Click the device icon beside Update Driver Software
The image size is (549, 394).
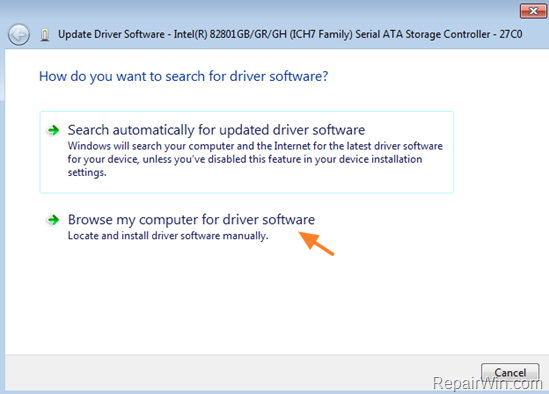[44, 35]
